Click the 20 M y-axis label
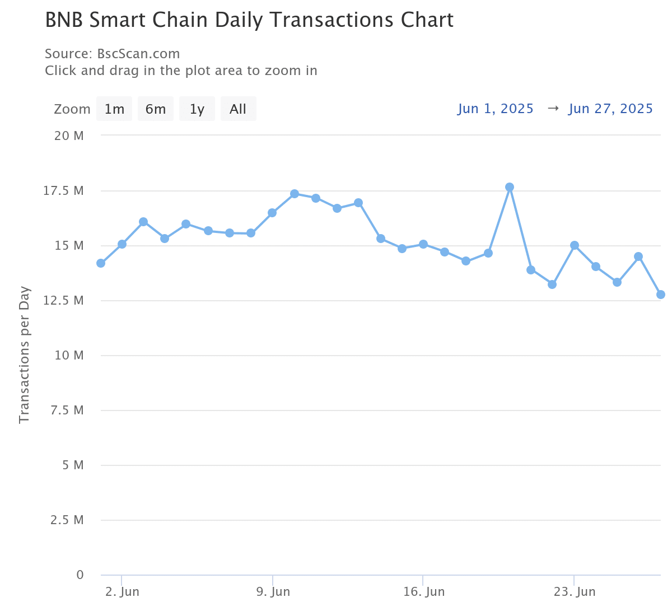 [70, 136]
